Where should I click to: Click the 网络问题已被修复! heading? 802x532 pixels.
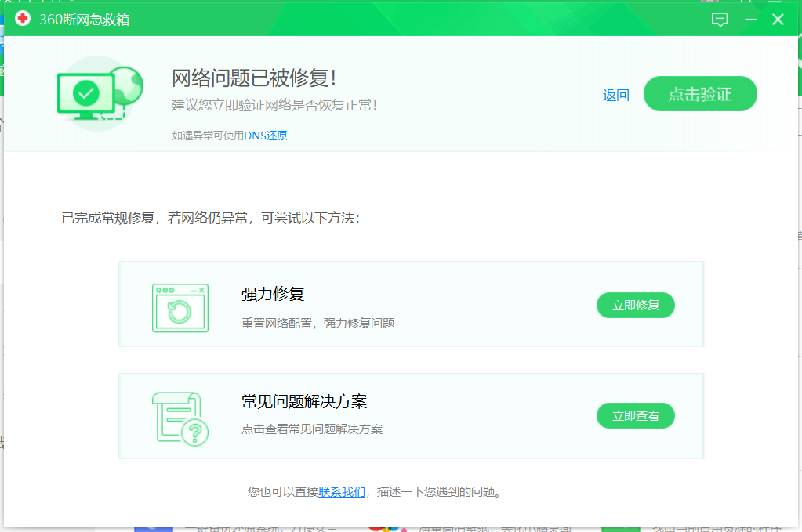click(x=254, y=78)
